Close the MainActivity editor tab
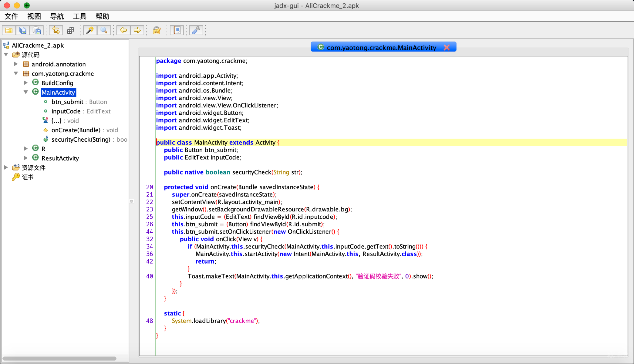 [x=447, y=47]
